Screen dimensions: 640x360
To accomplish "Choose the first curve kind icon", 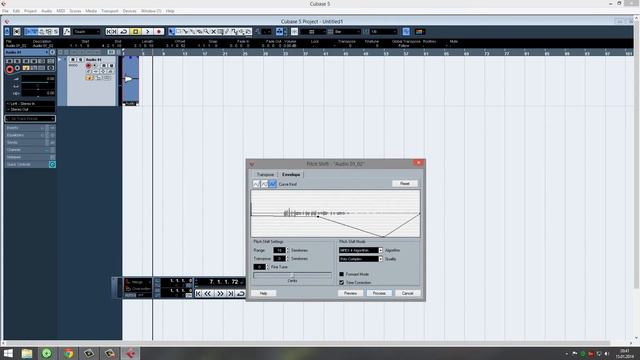I will click(256, 184).
